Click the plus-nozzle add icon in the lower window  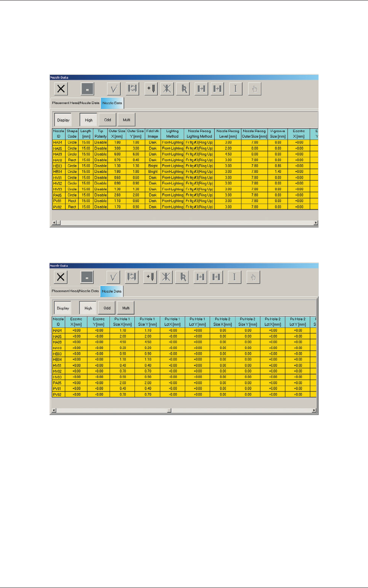pyautogui.click(x=150, y=277)
